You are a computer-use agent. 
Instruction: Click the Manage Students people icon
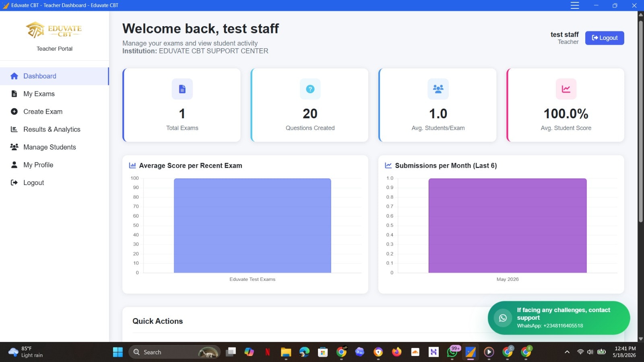point(14,147)
